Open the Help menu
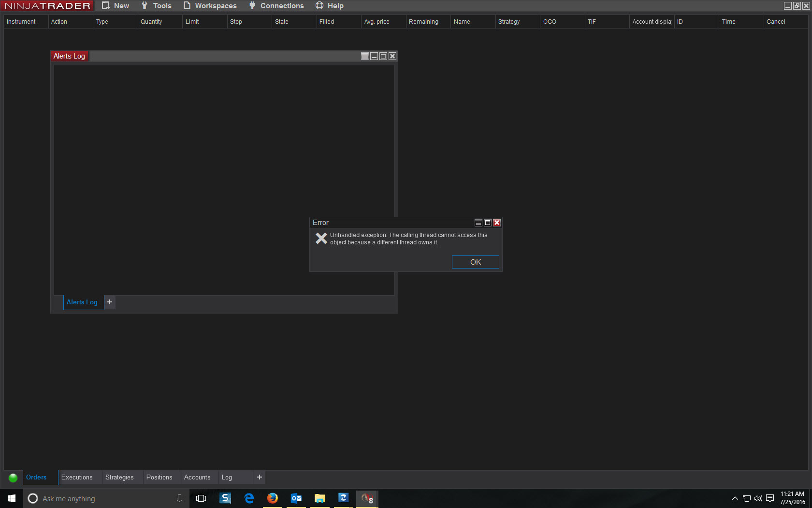The image size is (812, 508). pyautogui.click(x=329, y=6)
